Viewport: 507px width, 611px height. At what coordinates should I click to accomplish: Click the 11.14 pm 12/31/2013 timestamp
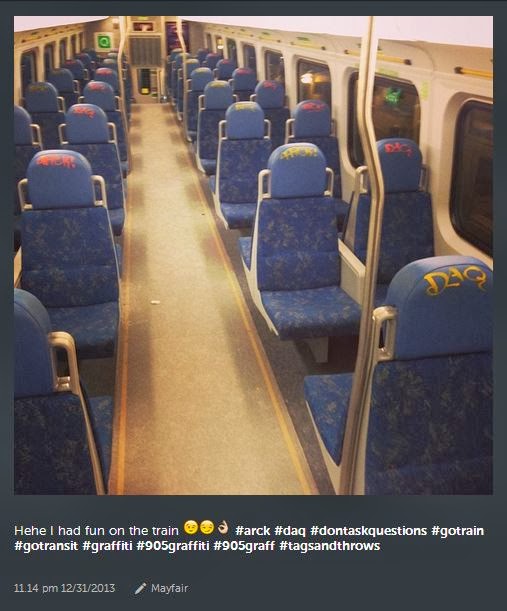(64, 588)
